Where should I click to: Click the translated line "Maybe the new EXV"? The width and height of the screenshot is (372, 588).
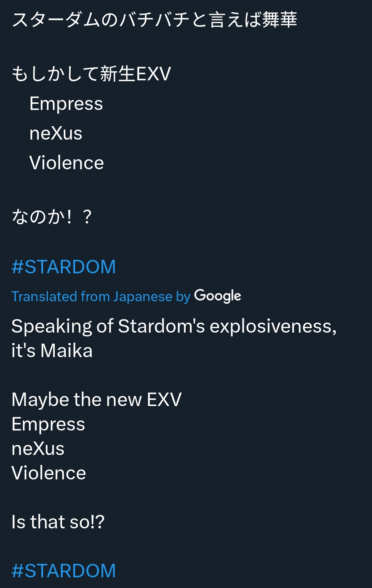coord(96,399)
